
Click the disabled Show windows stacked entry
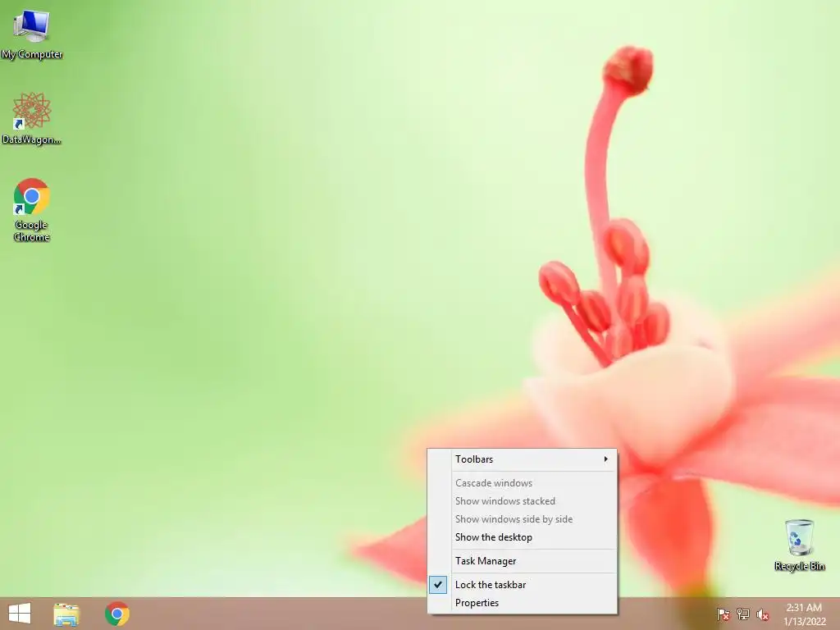pos(522,501)
